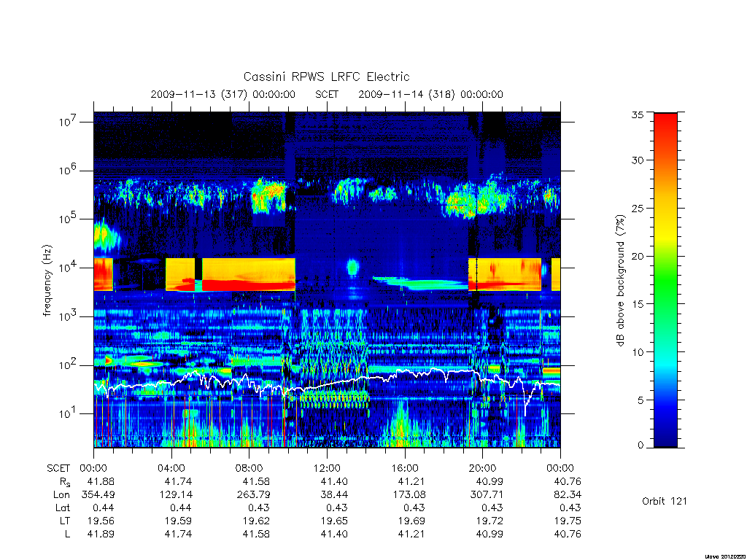Click the 25 value on color scale
The width and height of the screenshot is (747, 560).
click(637, 209)
